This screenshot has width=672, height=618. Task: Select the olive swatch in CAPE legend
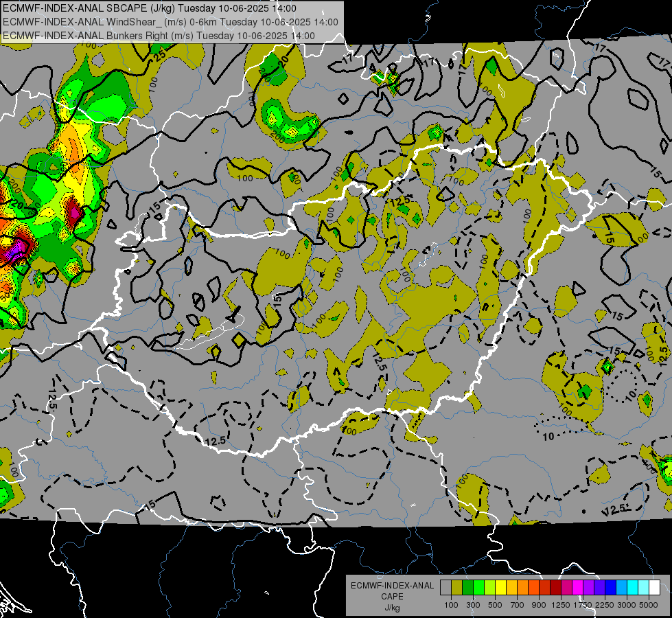[x=457, y=587]
